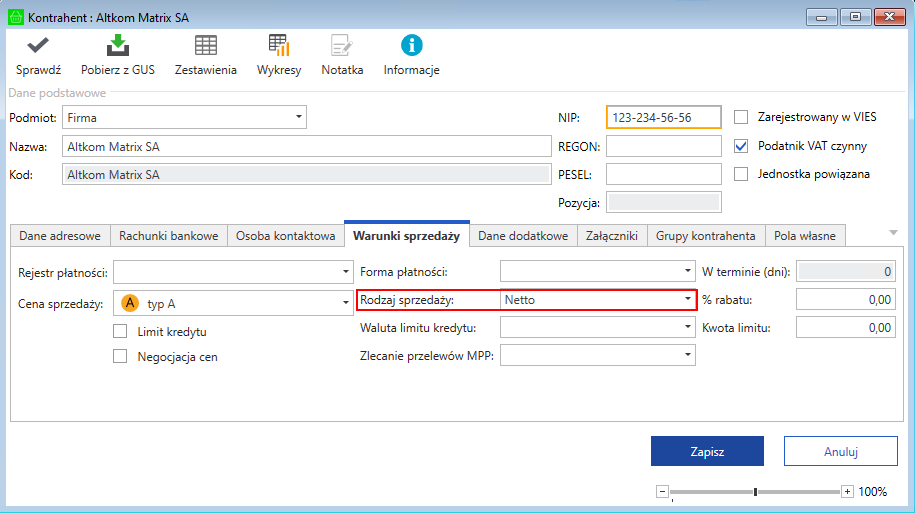Open Zestawienia table icon

pyautogui.click(x=205, y=45)
